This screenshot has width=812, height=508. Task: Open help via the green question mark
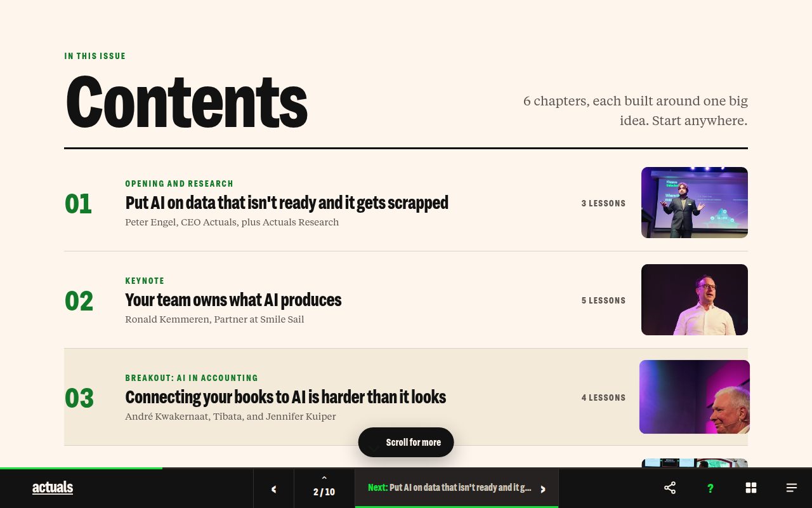pos(710,488)
